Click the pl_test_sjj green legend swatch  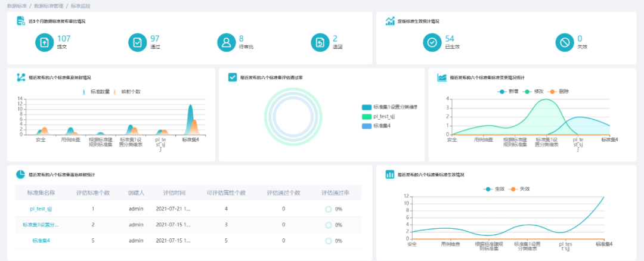click(x=367, y=117)
